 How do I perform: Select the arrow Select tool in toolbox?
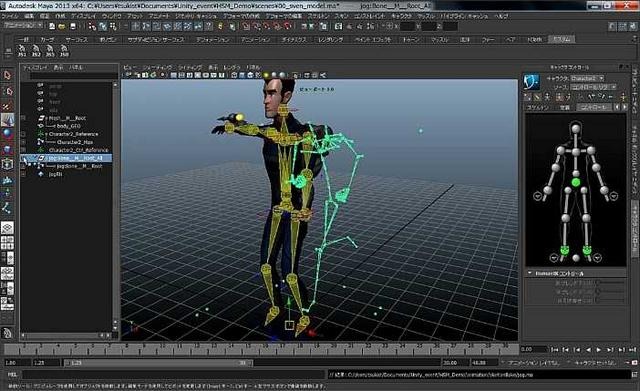7,75
